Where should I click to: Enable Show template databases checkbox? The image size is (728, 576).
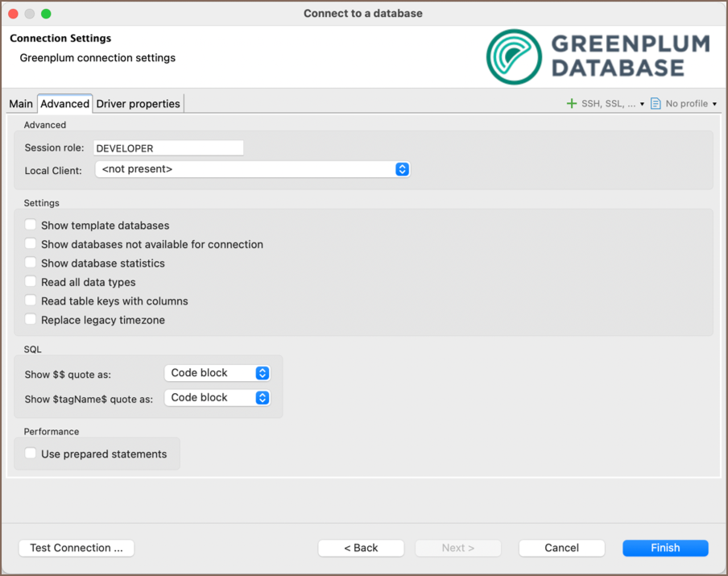click(31, 226)
